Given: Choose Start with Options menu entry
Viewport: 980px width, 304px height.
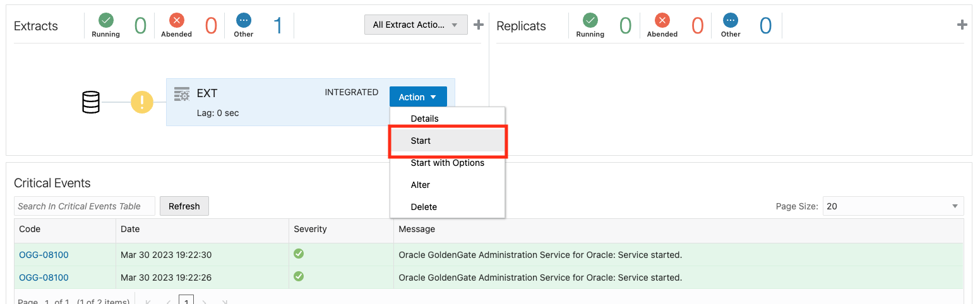Looking at the screenshot, I should 447,163.
